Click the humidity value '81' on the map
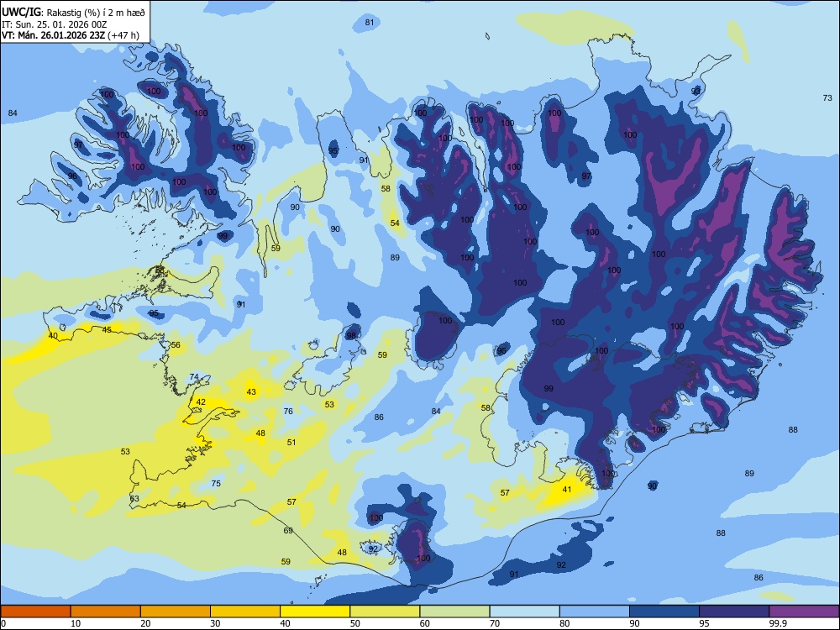 coord(370,22)
